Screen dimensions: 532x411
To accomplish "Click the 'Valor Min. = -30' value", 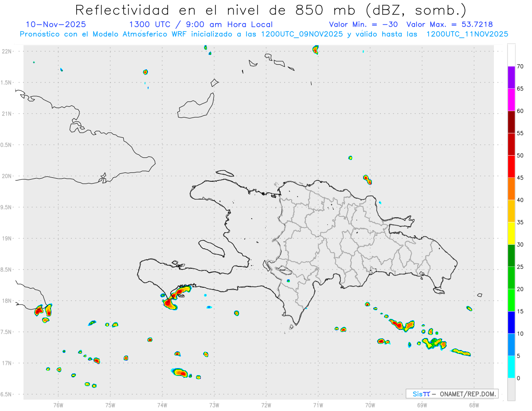I will [x=363, y=24].
